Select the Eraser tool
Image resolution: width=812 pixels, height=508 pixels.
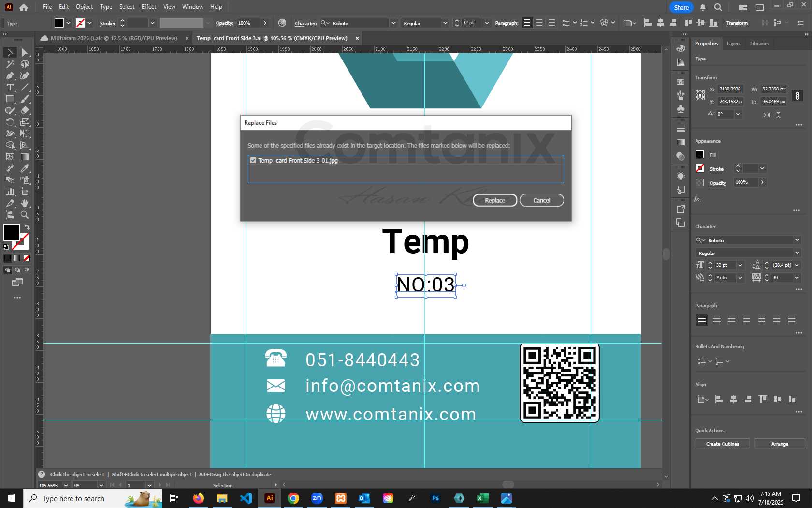pos(25,110)
